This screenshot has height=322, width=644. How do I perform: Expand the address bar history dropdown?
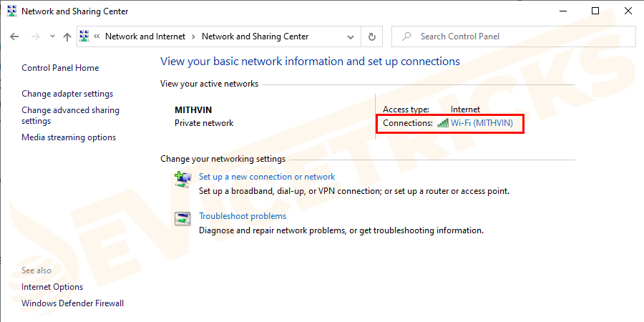click(351, 36)
